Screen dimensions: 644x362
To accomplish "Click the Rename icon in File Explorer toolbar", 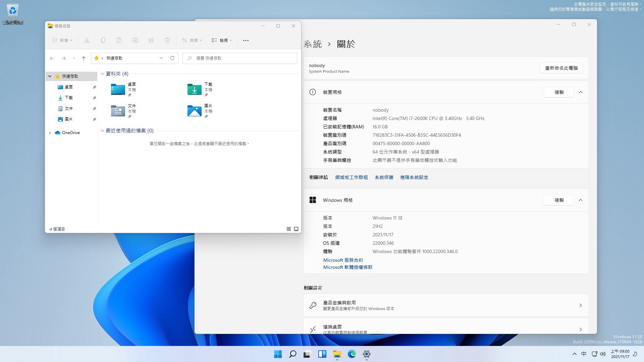I will click(x=135, y=40).
